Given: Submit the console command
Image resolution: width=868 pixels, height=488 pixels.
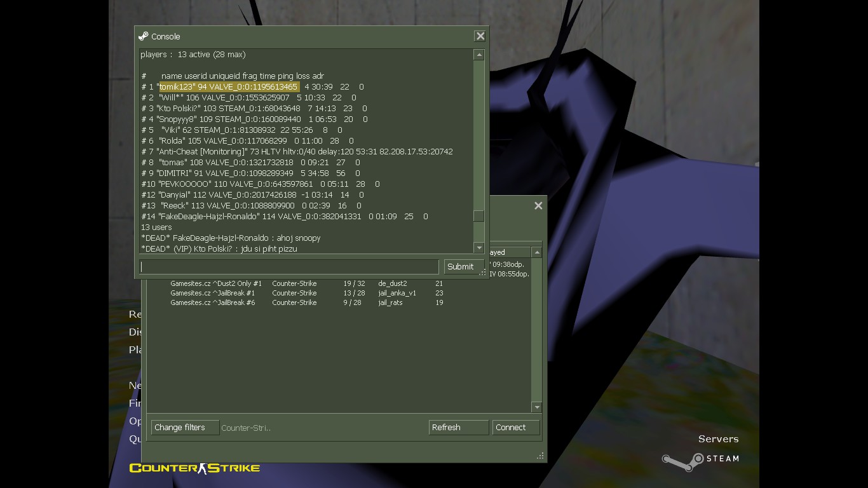Looking at the screenshot, I should pyautogui.click(x=463, y=267).
